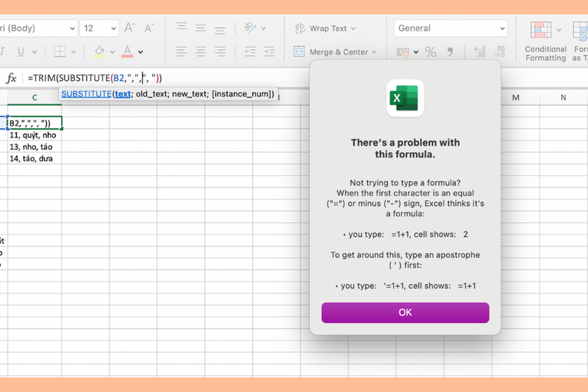Click cell containing '14, táo, dưa'
588x392 pixels.
pyautogui.click(x=35, y=158)
